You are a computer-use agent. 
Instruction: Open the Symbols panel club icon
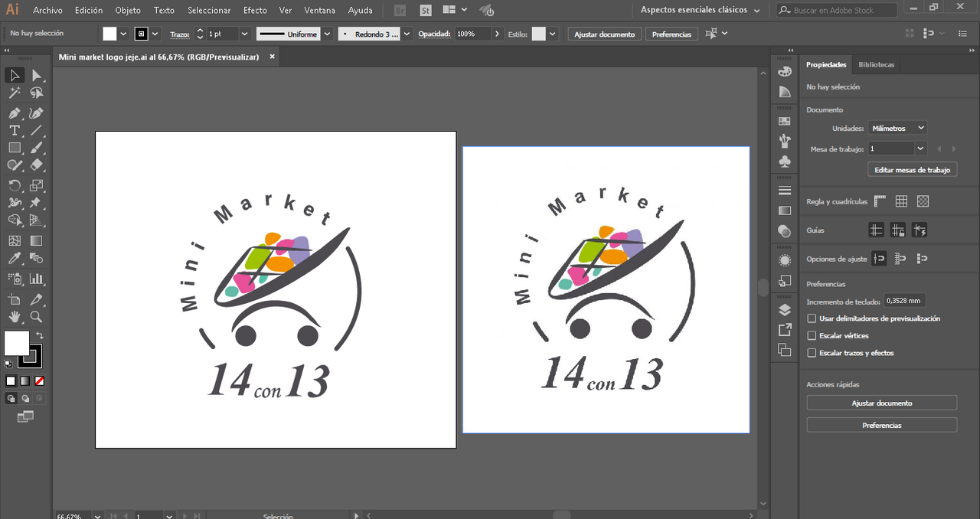[x=785, y=162]
